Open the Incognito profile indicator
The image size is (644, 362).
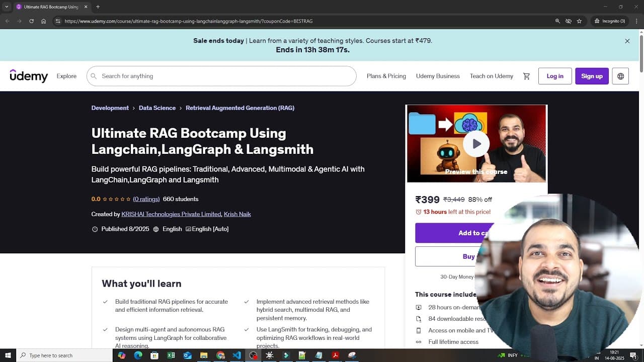coord(609,21)
